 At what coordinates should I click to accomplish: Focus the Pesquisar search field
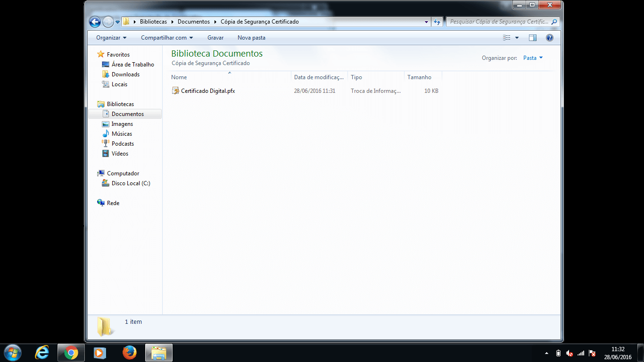pyautogui.click(x=499, y=22)
